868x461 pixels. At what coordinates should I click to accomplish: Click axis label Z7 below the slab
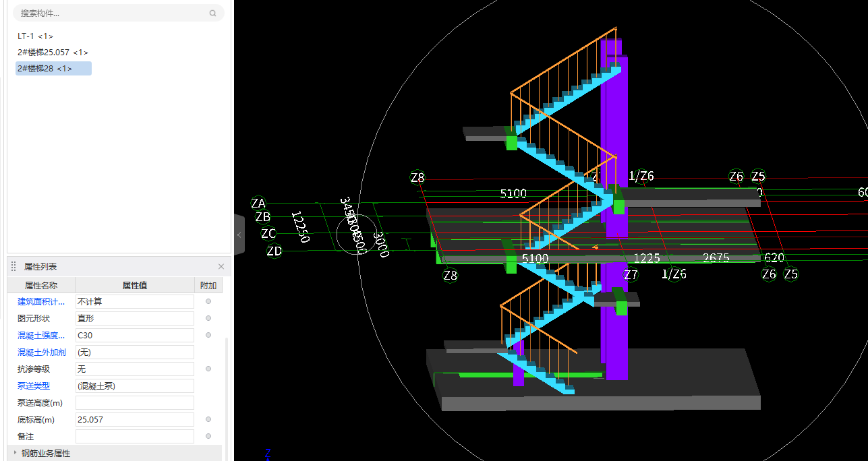tap(631, 275)
